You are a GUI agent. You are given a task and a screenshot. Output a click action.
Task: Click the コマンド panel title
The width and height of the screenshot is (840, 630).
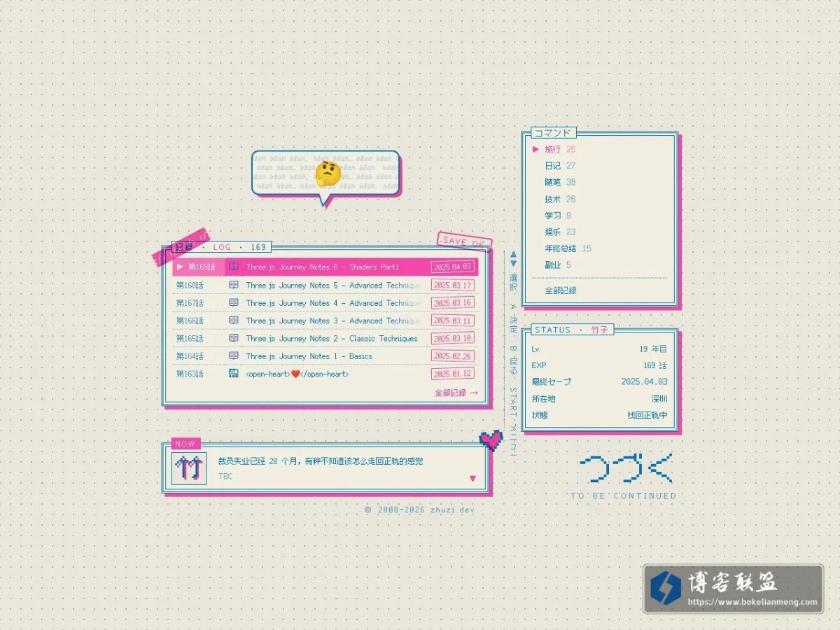[552, 132]
